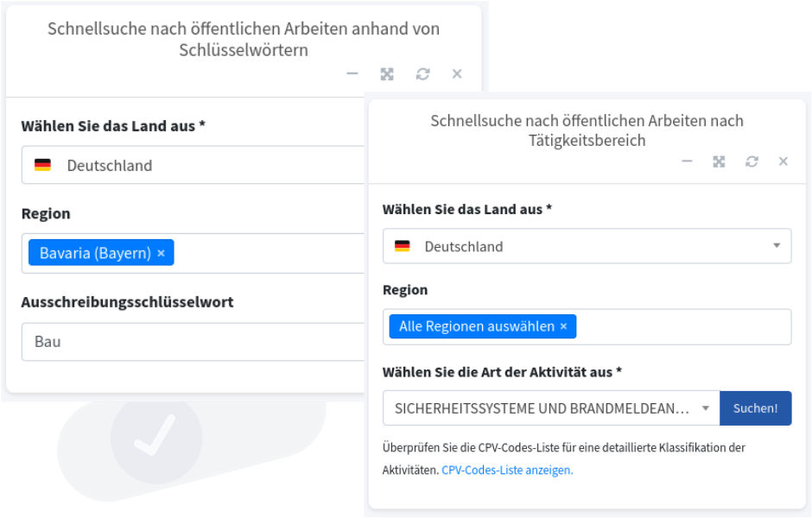Refresh the keyword search panel

[x=422, y=74]
